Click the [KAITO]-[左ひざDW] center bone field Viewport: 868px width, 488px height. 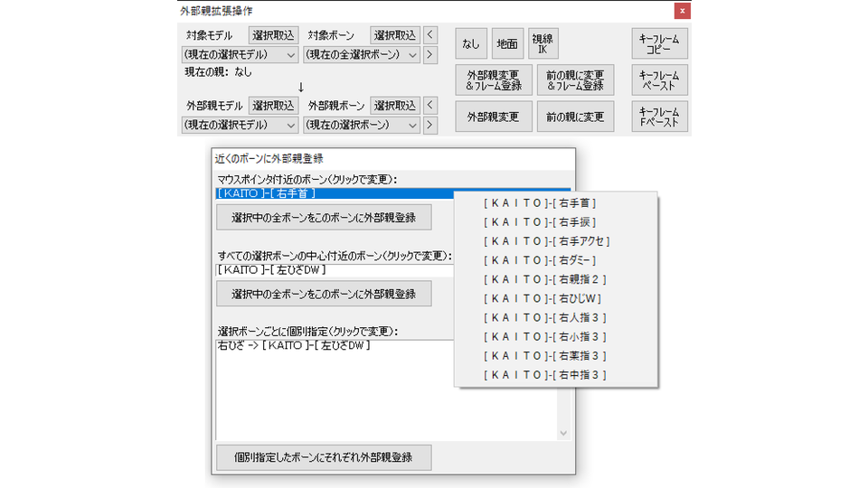tap(335, 270)
